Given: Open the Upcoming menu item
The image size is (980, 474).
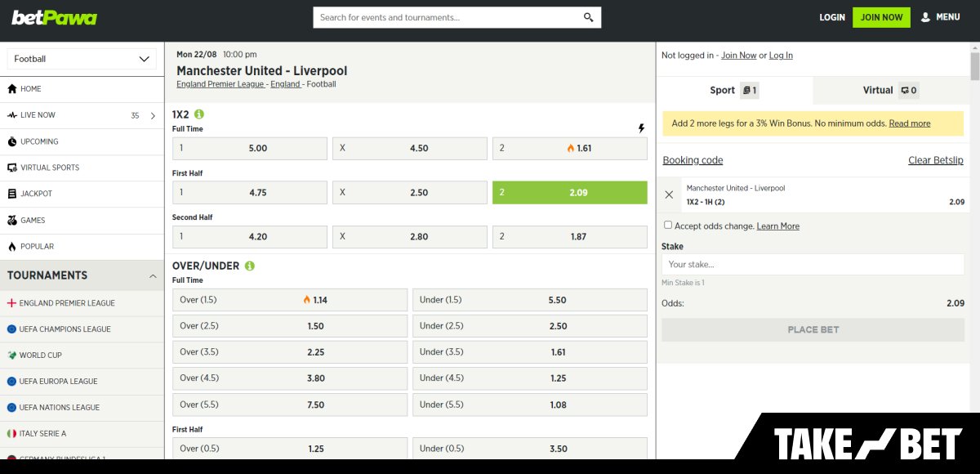Looking at the screenshot, I should [82, 141].
